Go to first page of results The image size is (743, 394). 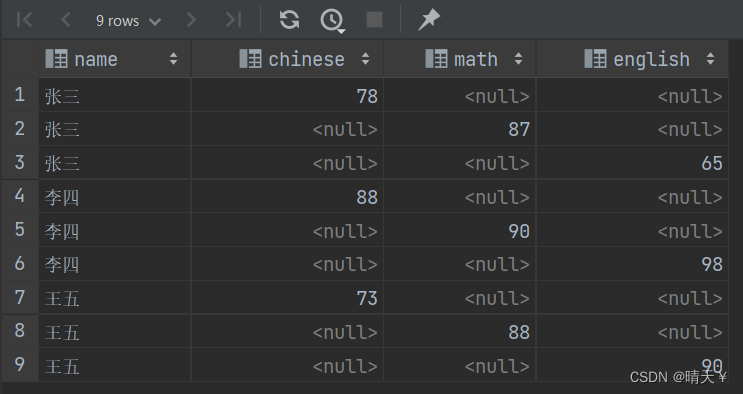pos(24,20)
